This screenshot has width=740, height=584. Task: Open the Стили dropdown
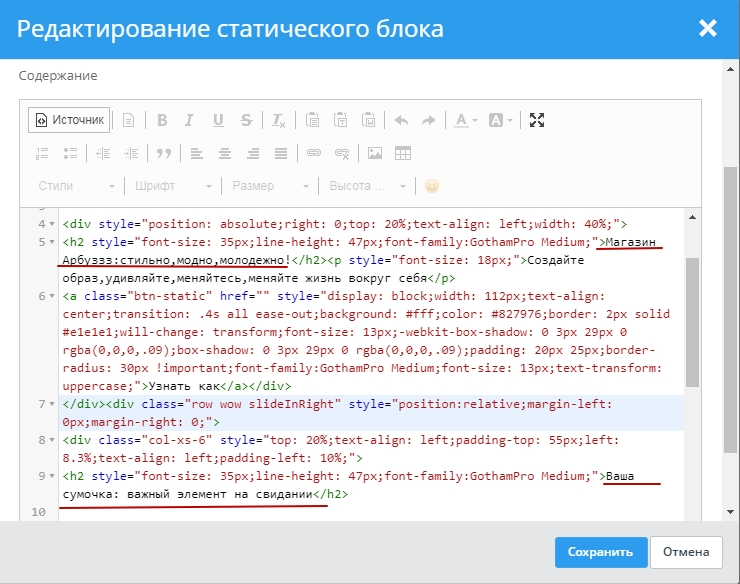click(77, 186)
